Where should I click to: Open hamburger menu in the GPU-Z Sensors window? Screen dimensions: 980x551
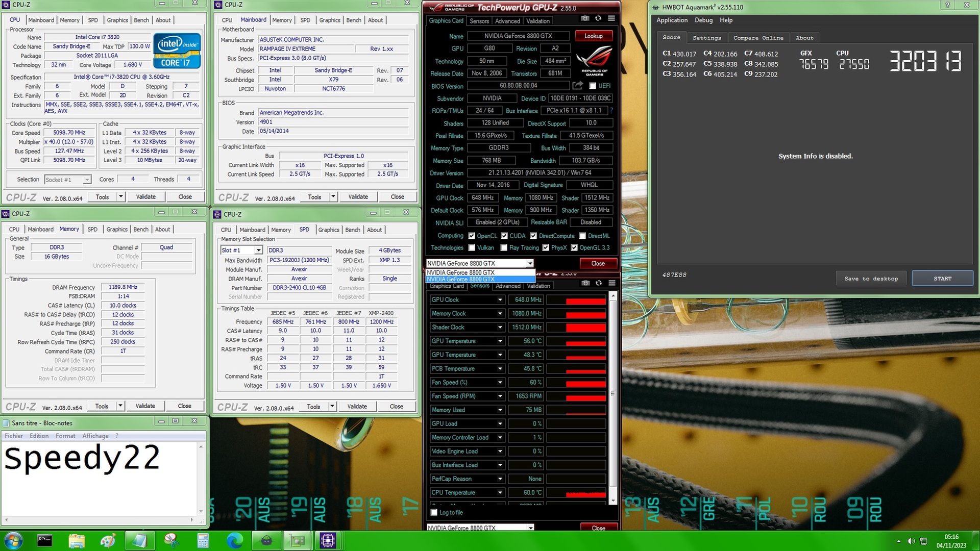pyautogui.click(x=611, y=283)
